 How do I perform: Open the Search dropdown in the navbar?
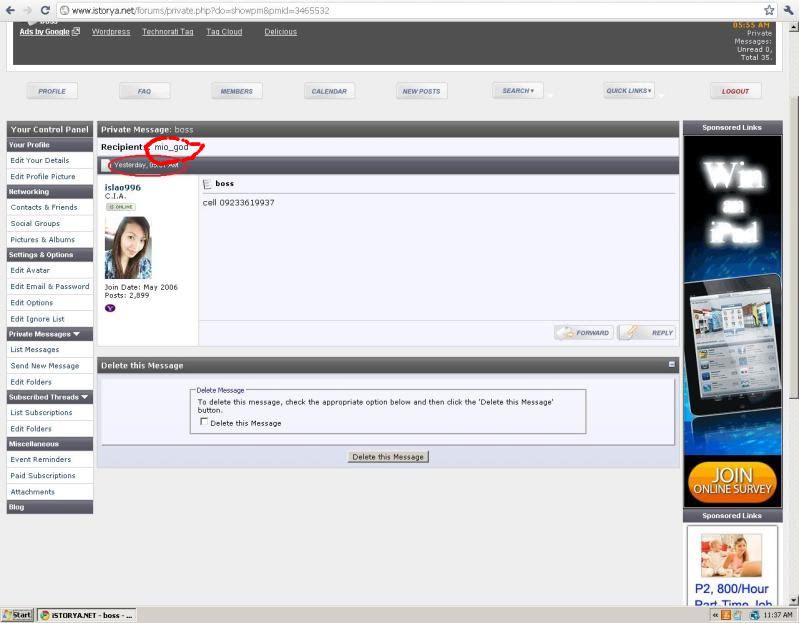click(517, 91)
